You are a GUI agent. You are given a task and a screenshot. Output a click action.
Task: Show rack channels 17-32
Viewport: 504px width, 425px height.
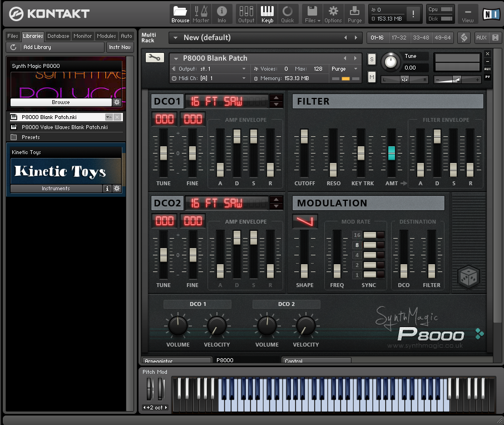[x=399, y=38]
